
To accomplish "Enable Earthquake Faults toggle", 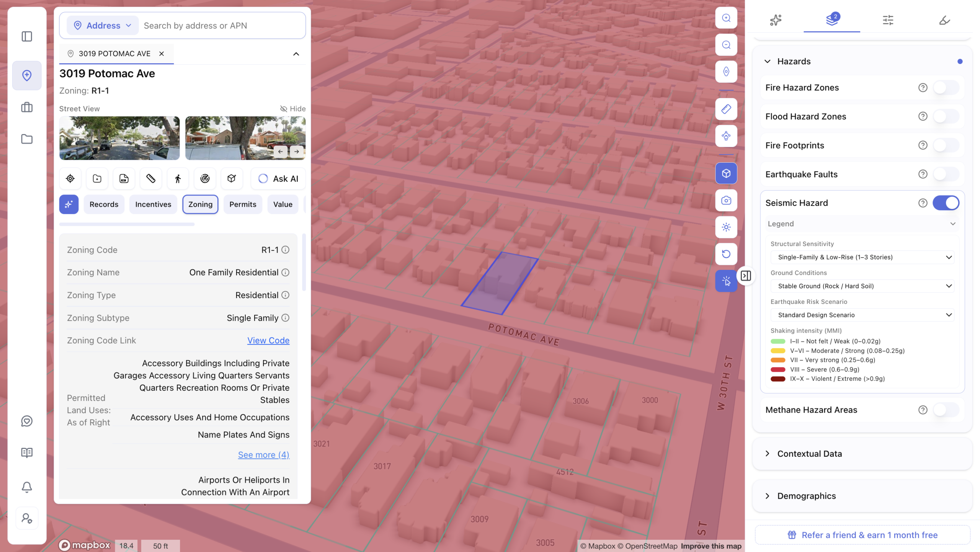I will (x=946, y=174).
